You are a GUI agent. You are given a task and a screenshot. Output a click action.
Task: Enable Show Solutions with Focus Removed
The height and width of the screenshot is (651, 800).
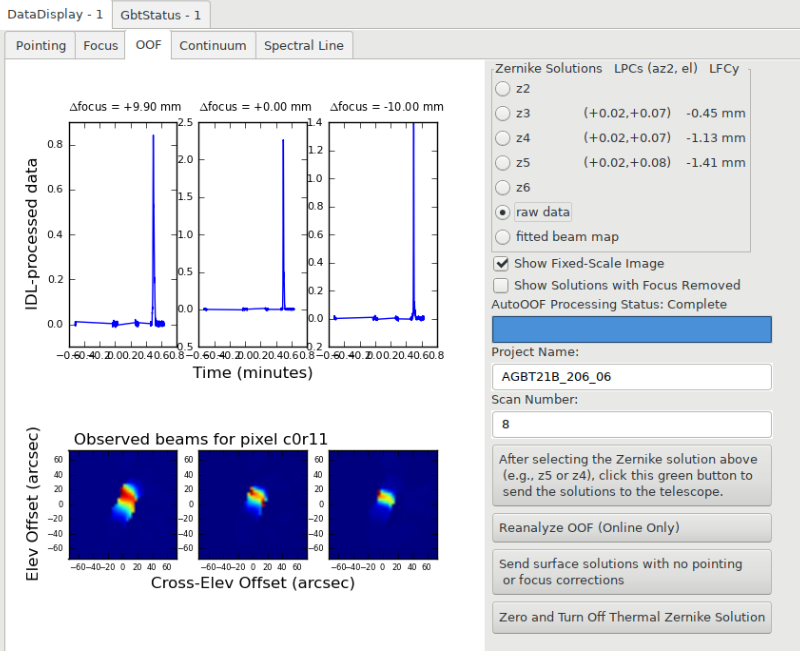[x=502, y=285]
